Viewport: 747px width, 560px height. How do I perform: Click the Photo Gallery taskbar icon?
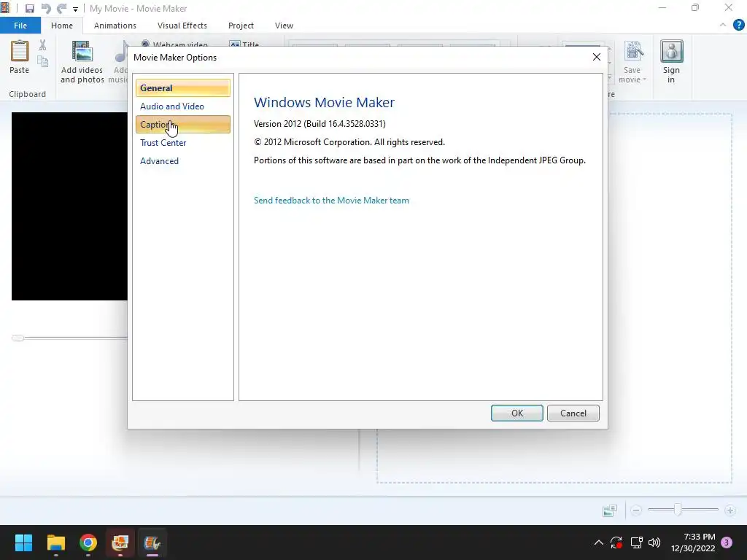coord(120,542)
